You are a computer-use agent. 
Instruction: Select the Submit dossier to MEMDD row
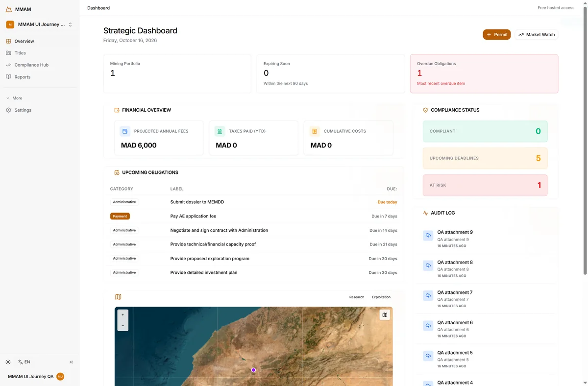click(253, 202)
